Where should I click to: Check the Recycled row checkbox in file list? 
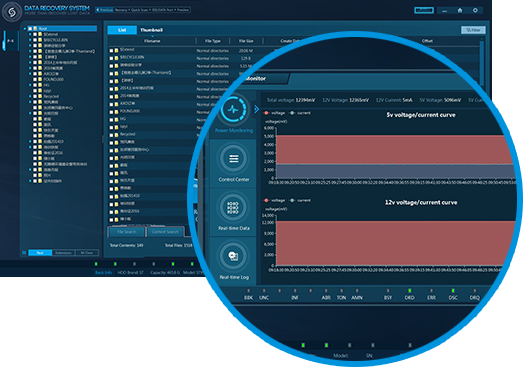[x=111, y=135]
